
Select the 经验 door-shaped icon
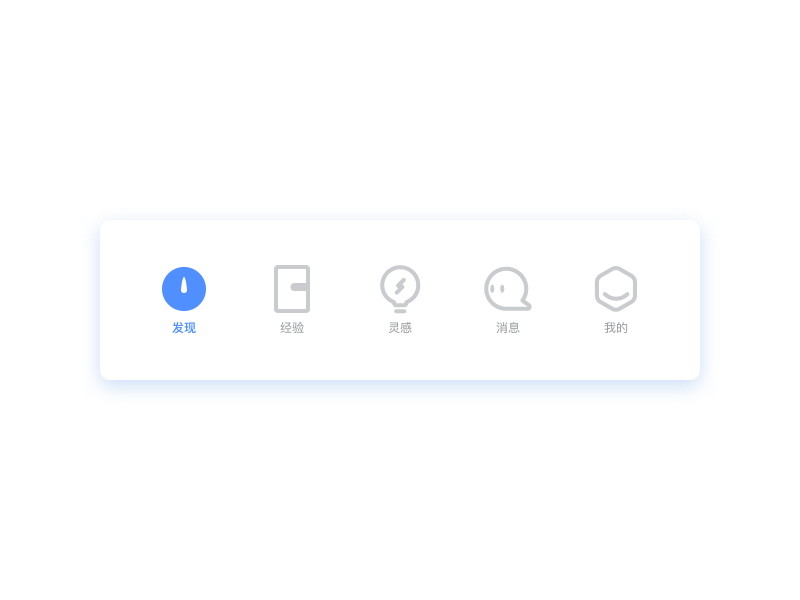pos(292,289)
